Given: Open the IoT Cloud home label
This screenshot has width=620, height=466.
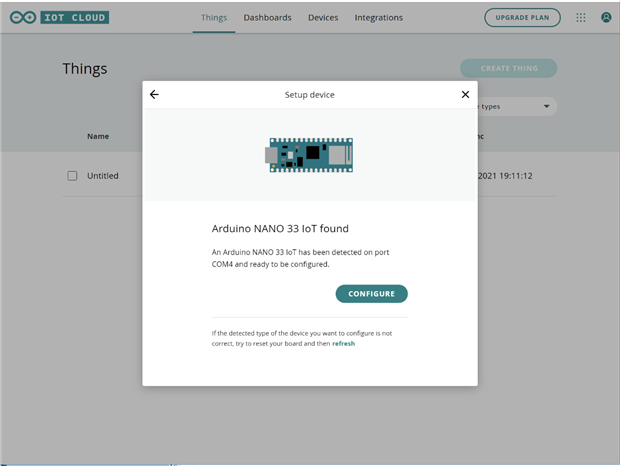Looking at the screenshot, I should (x=75, y=17).
